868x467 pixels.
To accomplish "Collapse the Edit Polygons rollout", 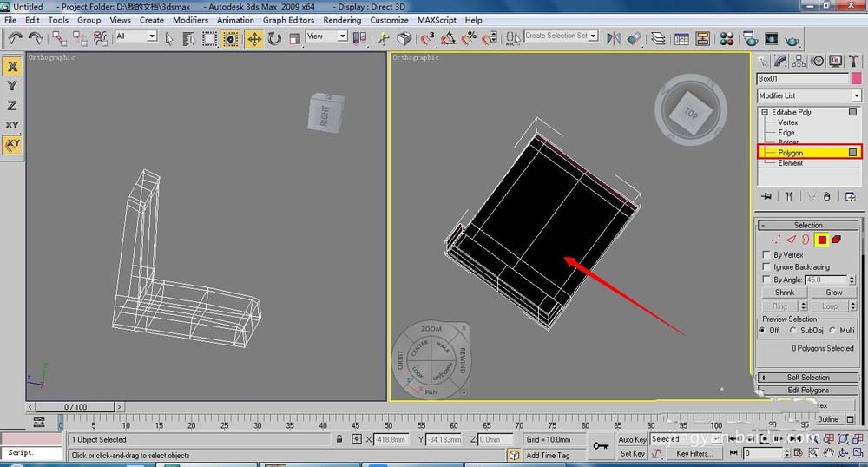I will [808, 390].
